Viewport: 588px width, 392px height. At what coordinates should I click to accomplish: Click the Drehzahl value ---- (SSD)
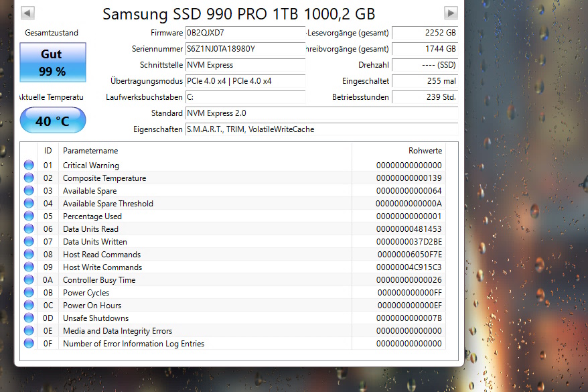(425, 65)
